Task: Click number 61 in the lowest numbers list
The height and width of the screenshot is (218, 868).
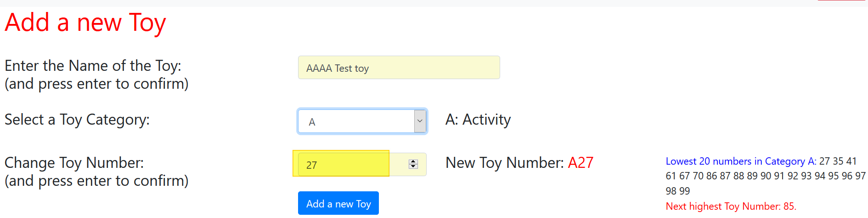Action: pos(671,176)
